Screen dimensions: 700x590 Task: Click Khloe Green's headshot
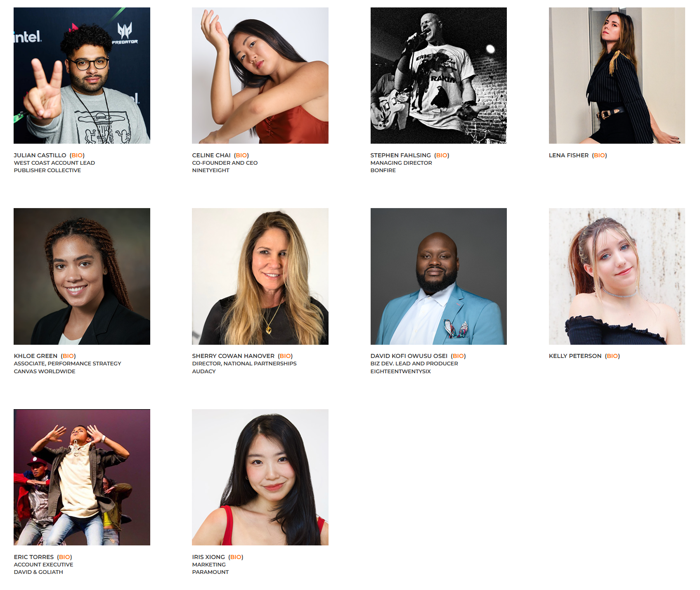click(x=82, y=276)
